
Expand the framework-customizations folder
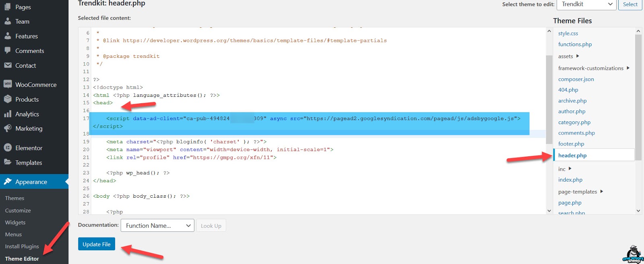pos(594,68)
